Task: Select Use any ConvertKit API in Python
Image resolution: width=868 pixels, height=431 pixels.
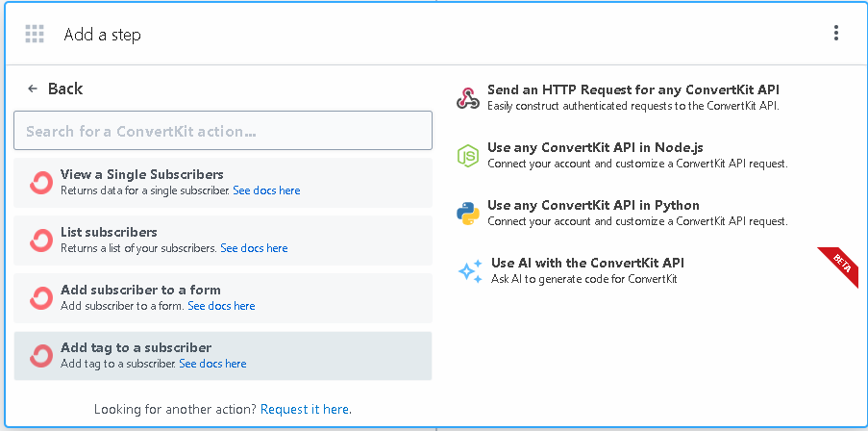Action: (593, 205)
